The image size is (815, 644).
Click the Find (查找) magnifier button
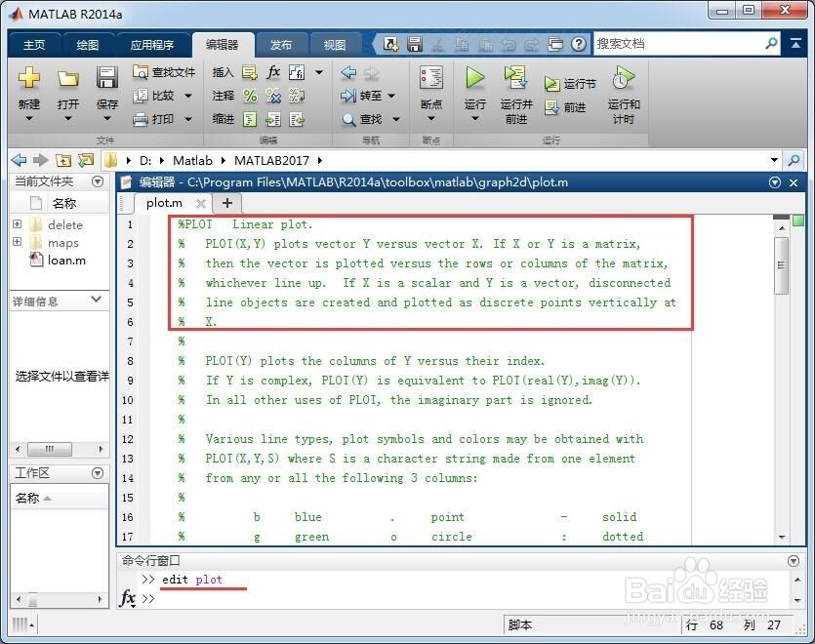(x=363, y=120)
